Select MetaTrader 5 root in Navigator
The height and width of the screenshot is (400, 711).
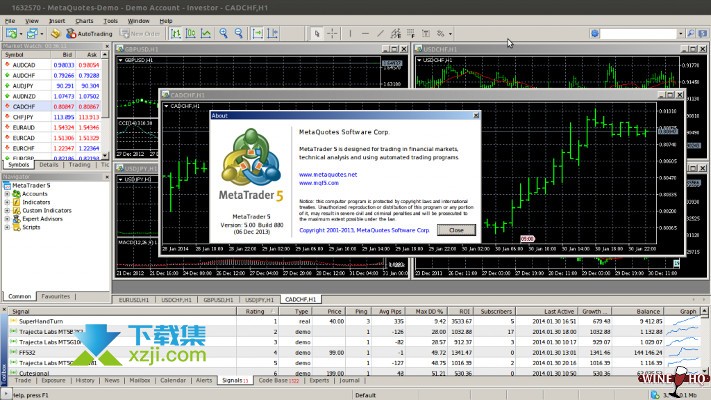31,185
